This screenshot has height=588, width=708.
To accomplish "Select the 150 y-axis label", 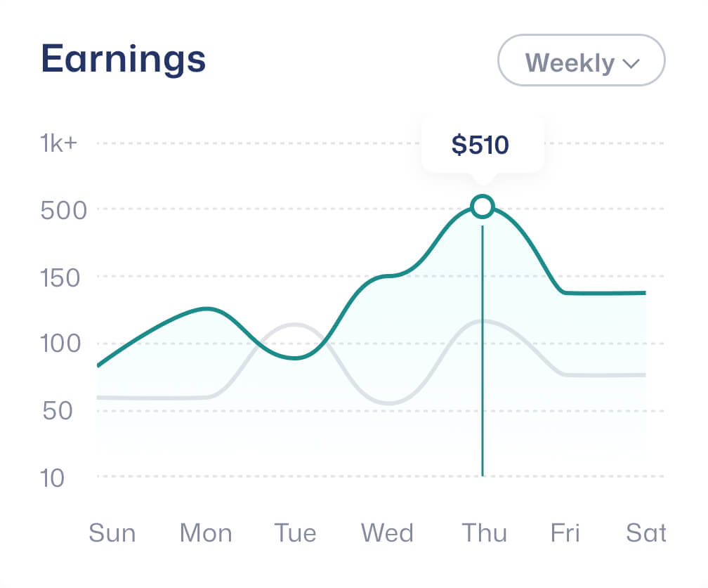I will [x=62, y=277].
